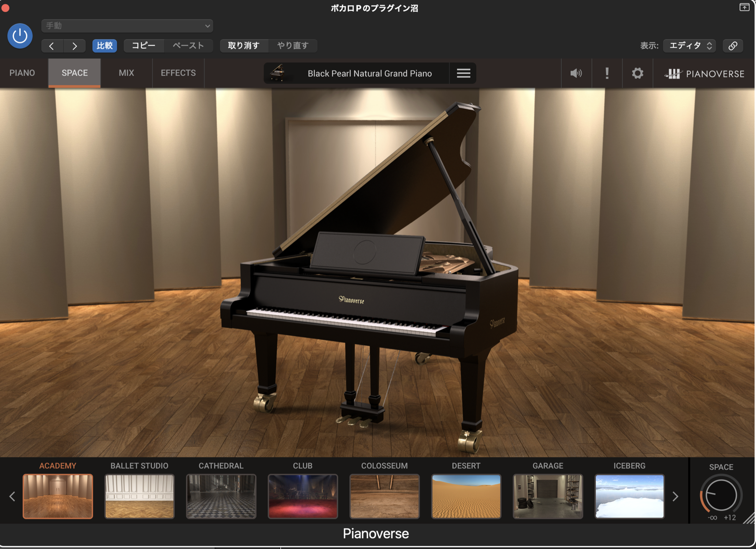Click the small piano icon beside preset name
This screenshot has width=756, height=549.
click(278, 73)
